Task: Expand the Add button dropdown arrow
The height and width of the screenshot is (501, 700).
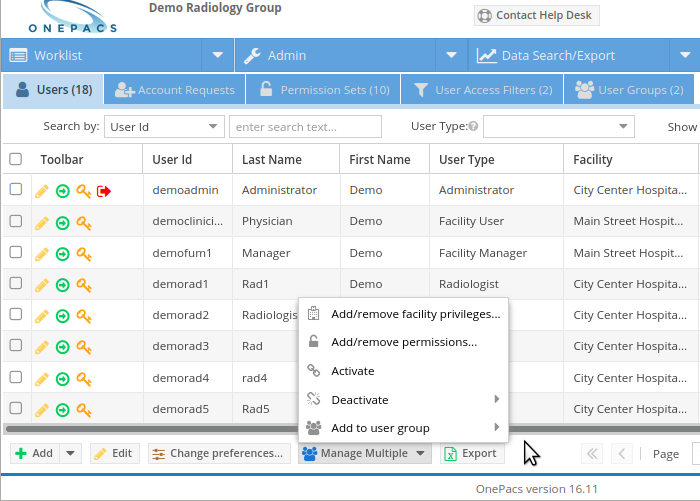Action: click(x=70, y=453)
